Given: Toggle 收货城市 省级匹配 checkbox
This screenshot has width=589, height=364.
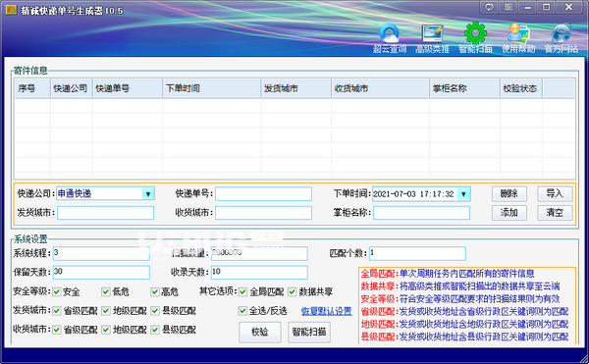Looking at the screenshot, I should tap(57, 330).
